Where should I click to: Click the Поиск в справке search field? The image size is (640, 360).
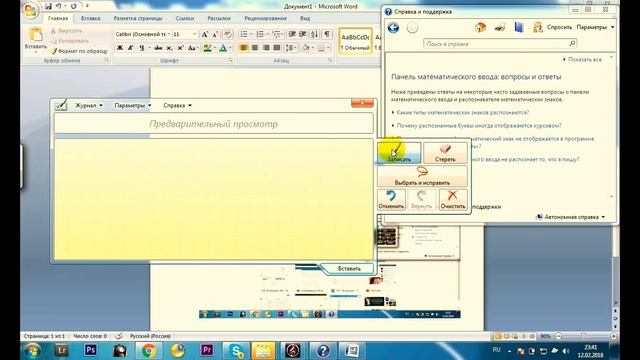pos(495,44)
